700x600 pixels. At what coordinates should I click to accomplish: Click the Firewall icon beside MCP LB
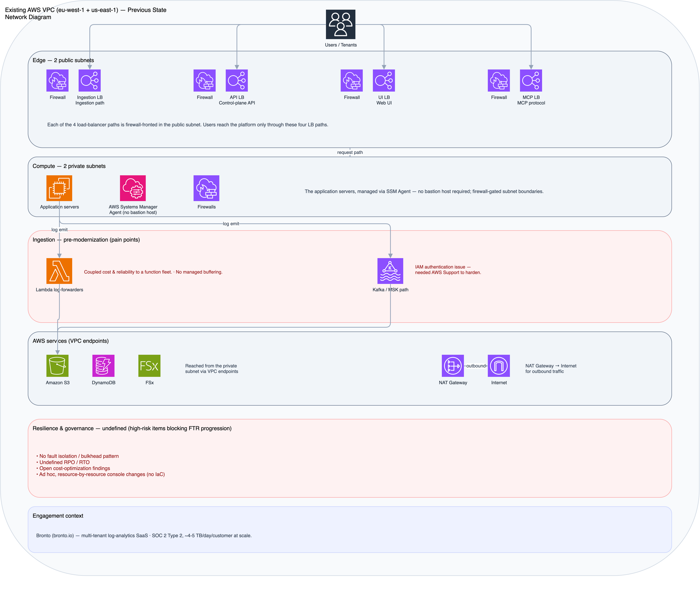(x=499, y=81)
